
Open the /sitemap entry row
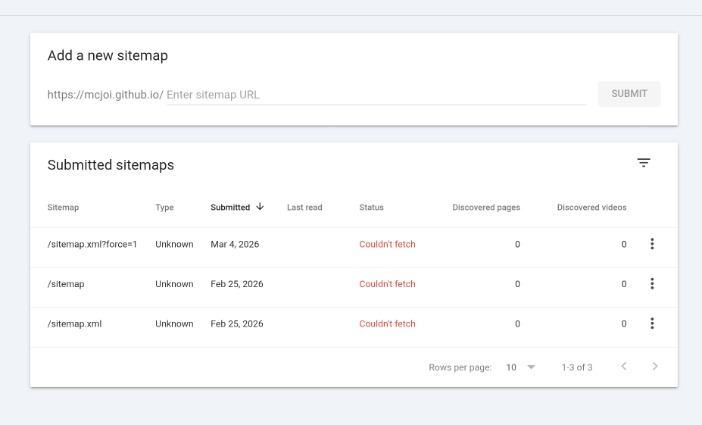[x=66, y=284]
